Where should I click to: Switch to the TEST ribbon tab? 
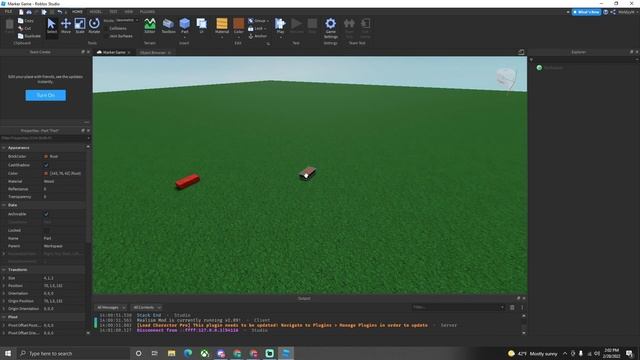coord(113,12)
